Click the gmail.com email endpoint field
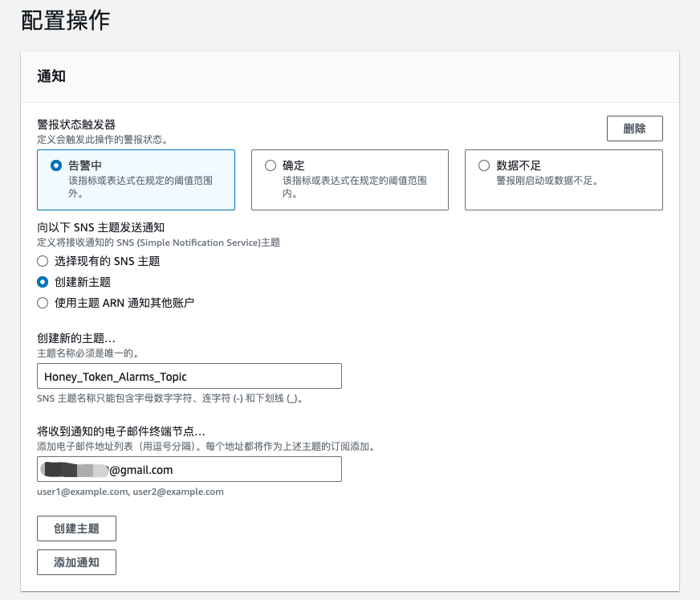 (189, 469)
